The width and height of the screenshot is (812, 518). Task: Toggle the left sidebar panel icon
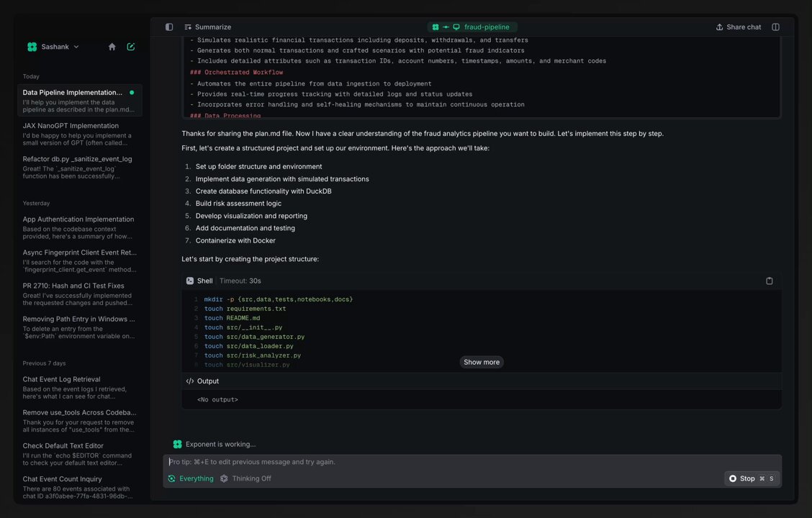169,27
